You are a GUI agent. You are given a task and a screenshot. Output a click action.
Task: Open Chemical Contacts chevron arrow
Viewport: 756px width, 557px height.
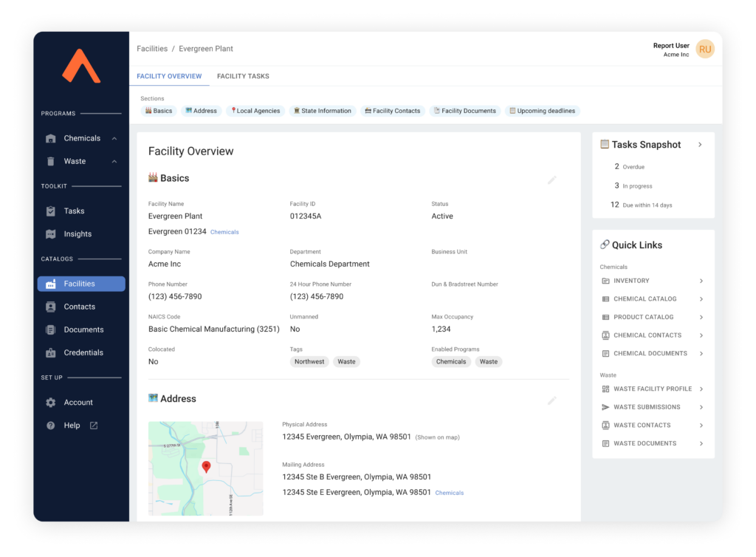[701, 335]
